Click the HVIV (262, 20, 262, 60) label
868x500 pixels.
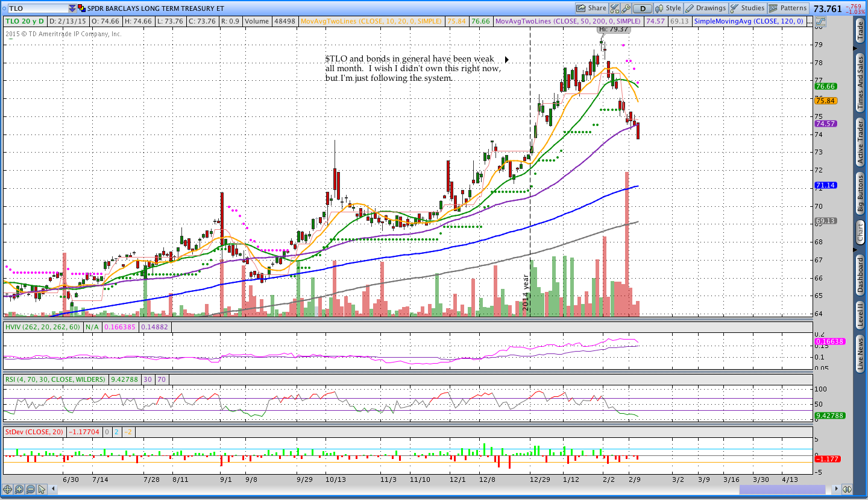click(x=43, y=327)
